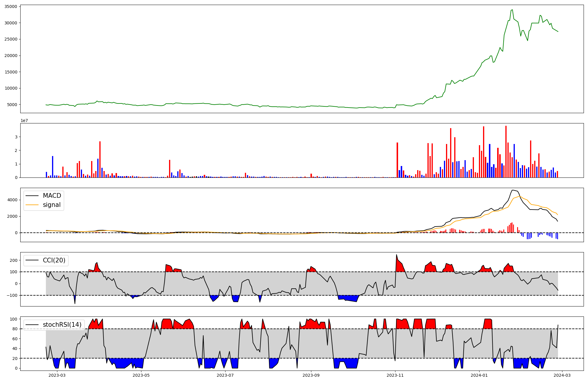Click the 2023-03 x-axis date label
Screen dimensions: 588x382
[x=57, y=375]
